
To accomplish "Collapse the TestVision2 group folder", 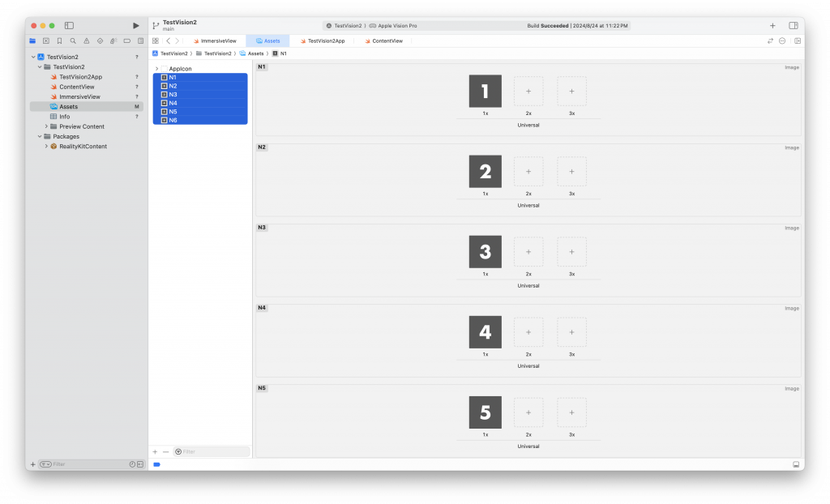I will point(40,66).
